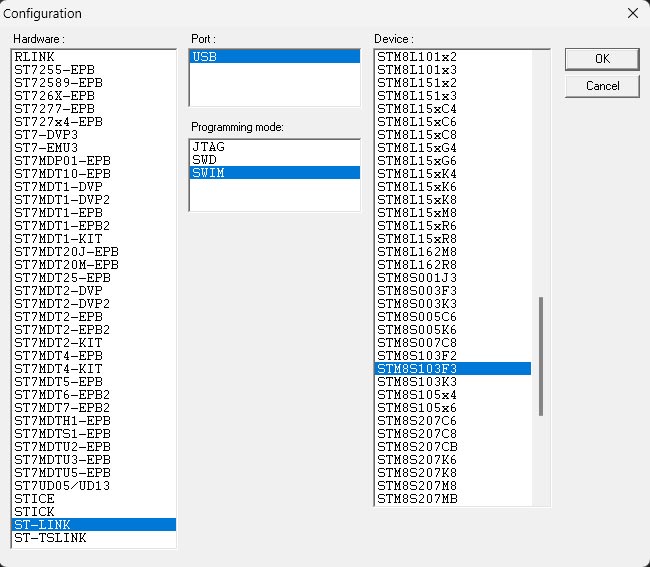Pick device STM8S103F3

coord(453,368)
